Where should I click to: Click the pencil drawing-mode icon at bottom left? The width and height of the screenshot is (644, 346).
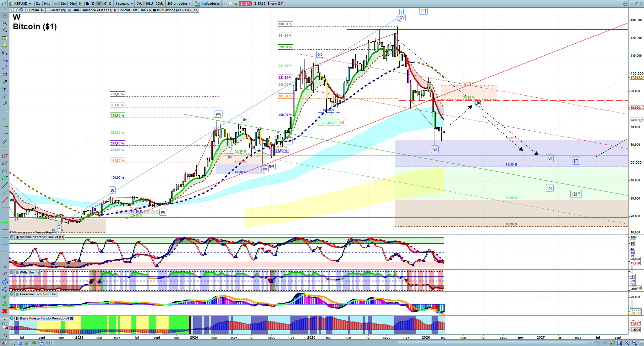(x=5, y=343)
